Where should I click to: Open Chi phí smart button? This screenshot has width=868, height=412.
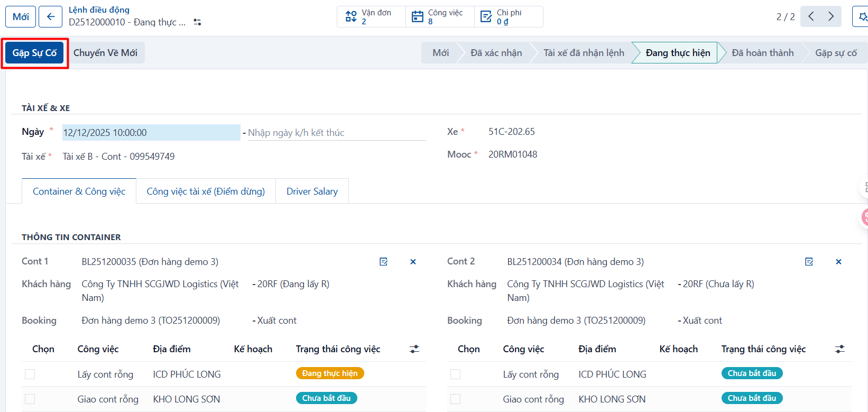point(509,16)
